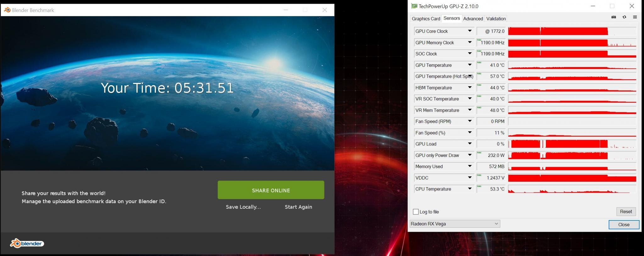Click the '41.0 °C' GPU temperature value
This screenshot has width=644, height=256.
[x=491, y=65]
